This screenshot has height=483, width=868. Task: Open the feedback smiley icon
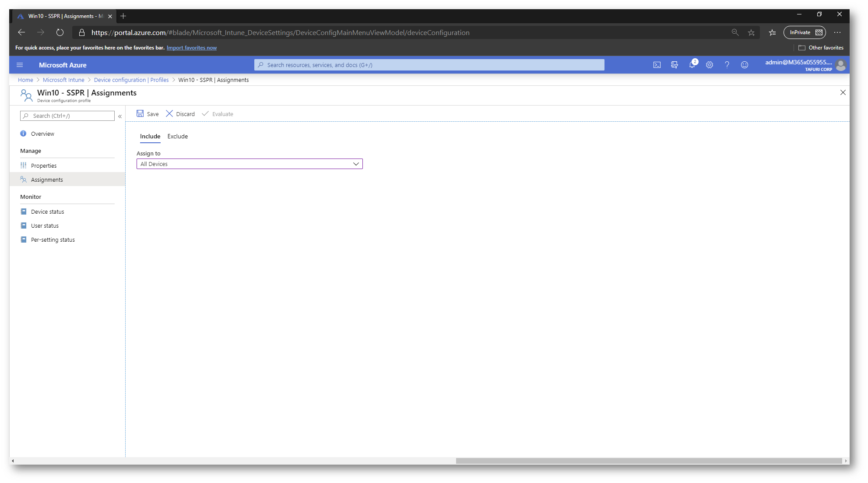pos(744,65)
